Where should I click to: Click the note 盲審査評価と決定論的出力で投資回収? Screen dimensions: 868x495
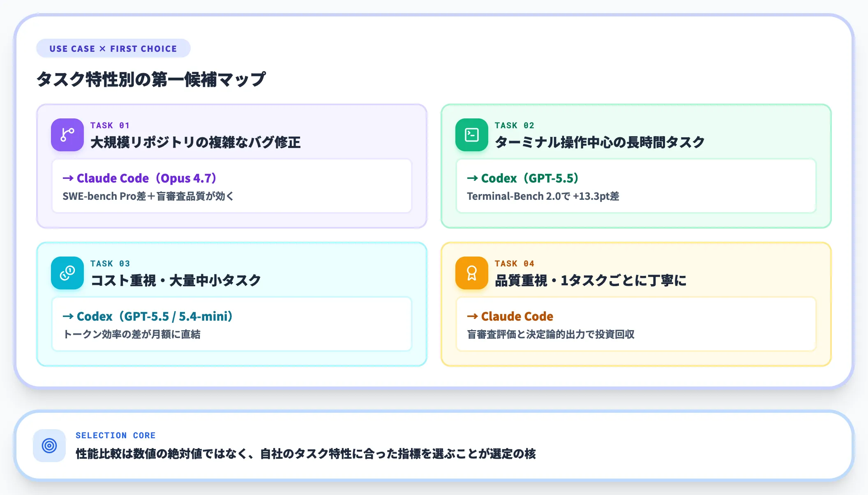click(x=551, y=334)
